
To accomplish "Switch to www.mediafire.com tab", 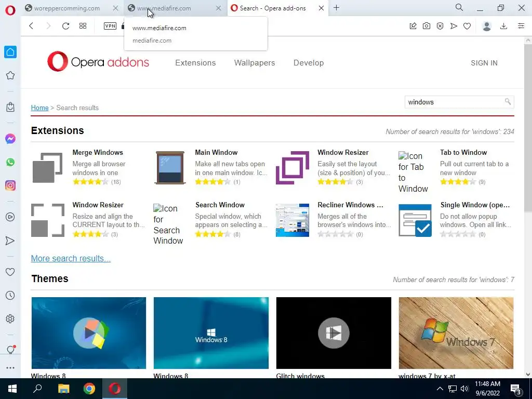I will pyautogui.click(x=170, y=8).
